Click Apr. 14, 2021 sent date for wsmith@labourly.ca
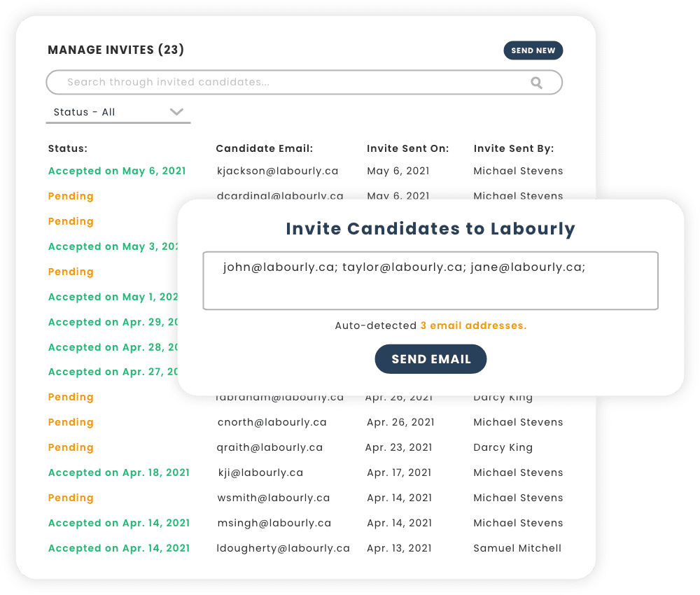Viewport: 700px width, 595px height. click(x=400, y=498)
